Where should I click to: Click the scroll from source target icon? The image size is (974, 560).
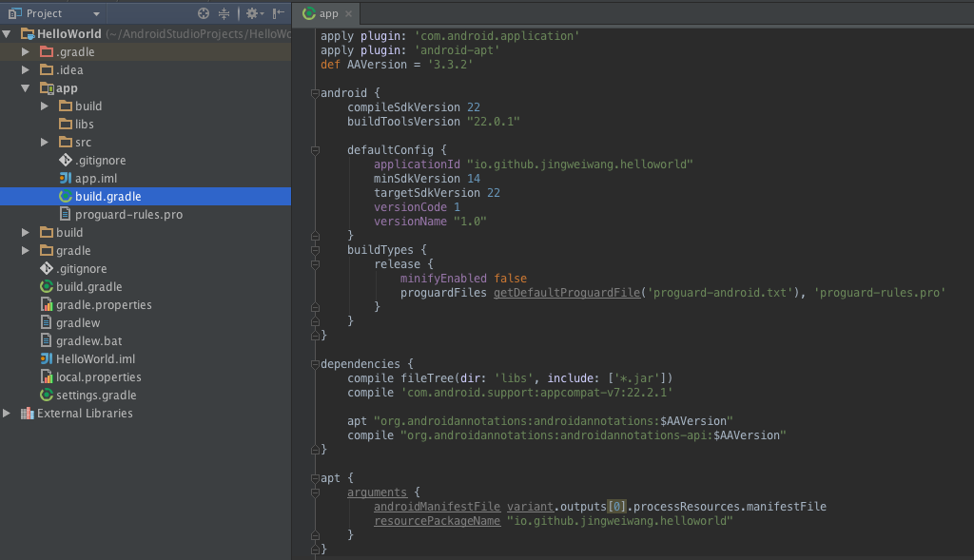[204, 13]
